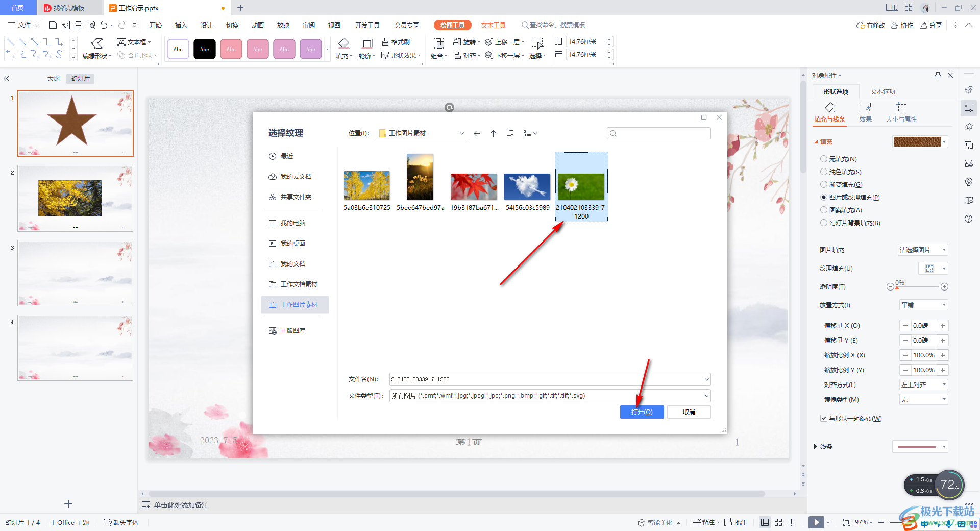Screen dimensions: 980x531
Task: Toggle Rotate With Shape checkbox
Action: (x=823, y=418)
